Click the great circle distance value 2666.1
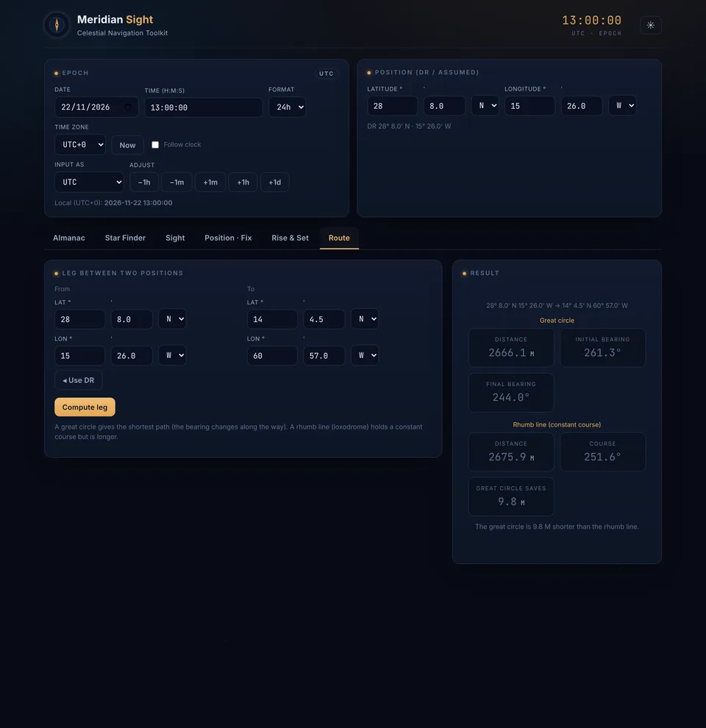The width and height of the screenshot is (706, 728). pos(507,353)
